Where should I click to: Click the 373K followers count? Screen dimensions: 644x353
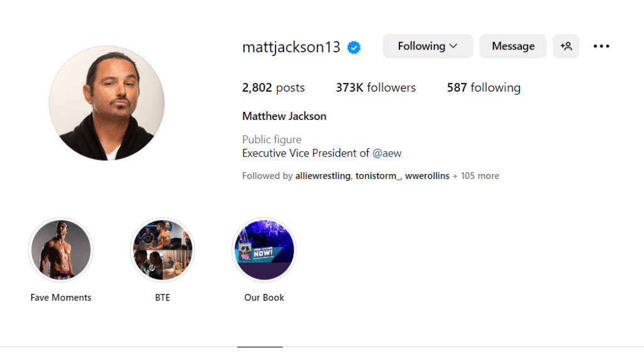375,87
